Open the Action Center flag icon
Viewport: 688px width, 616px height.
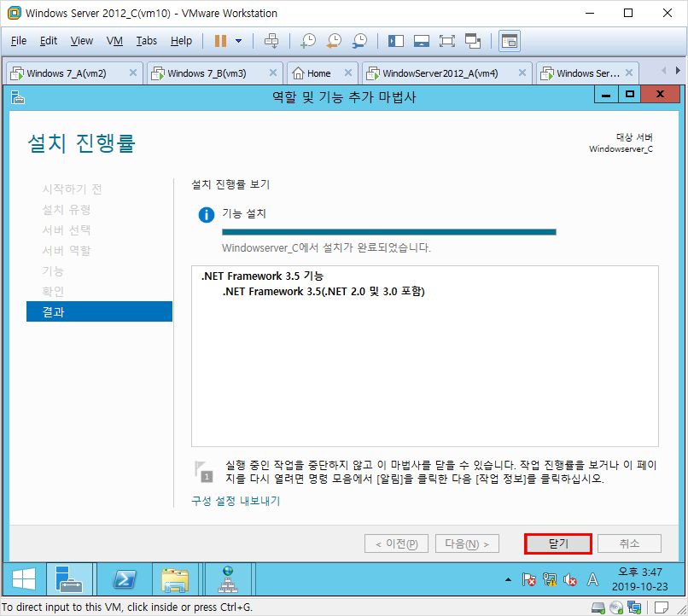point(528,579)
